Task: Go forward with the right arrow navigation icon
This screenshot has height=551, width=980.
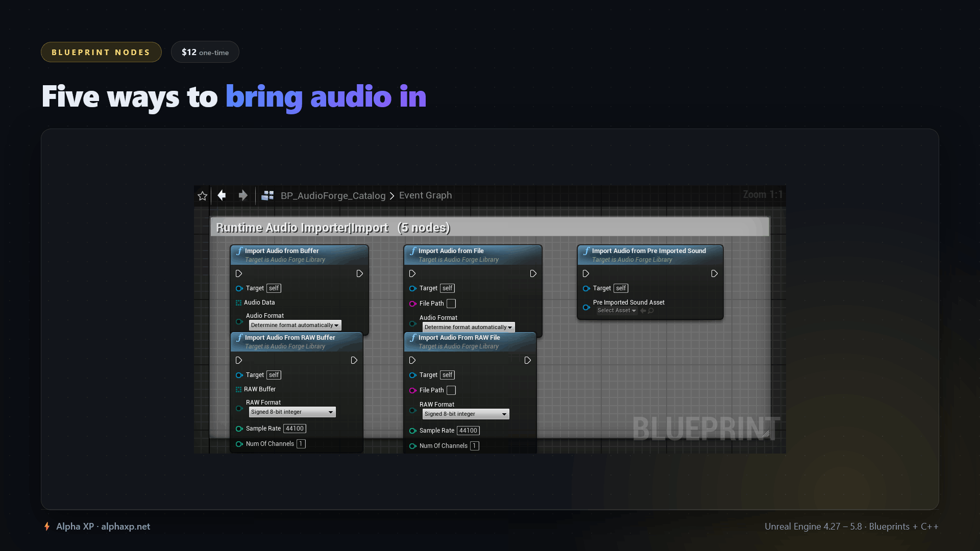Action: coord(243,195)
